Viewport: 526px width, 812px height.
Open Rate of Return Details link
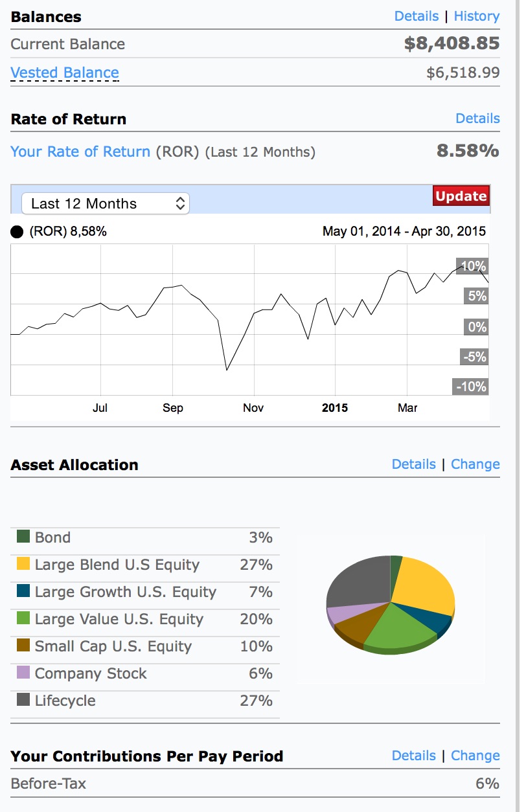coord(477,118)
